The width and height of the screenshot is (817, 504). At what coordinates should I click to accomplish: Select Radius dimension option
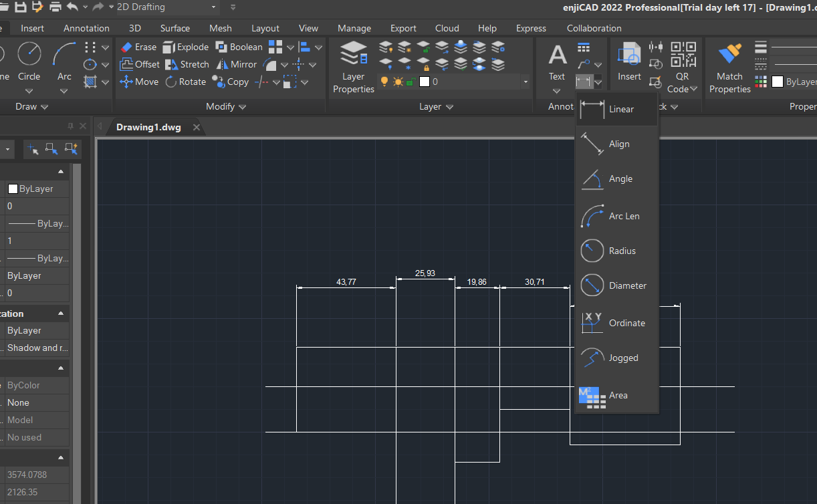617,251
